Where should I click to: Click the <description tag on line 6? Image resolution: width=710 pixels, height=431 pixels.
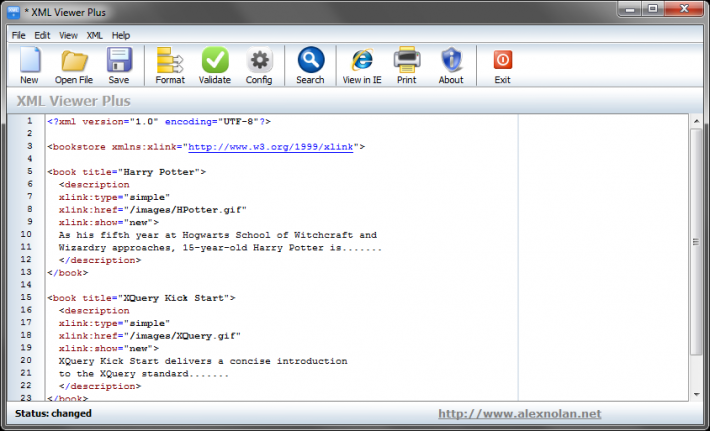coord(94,185)
